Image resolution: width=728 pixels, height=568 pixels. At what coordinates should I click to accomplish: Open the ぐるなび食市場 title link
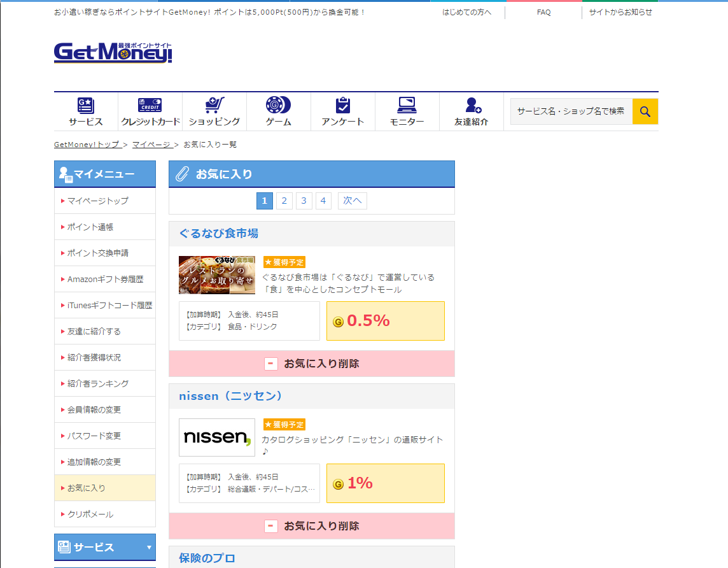(x=219, y=233)
